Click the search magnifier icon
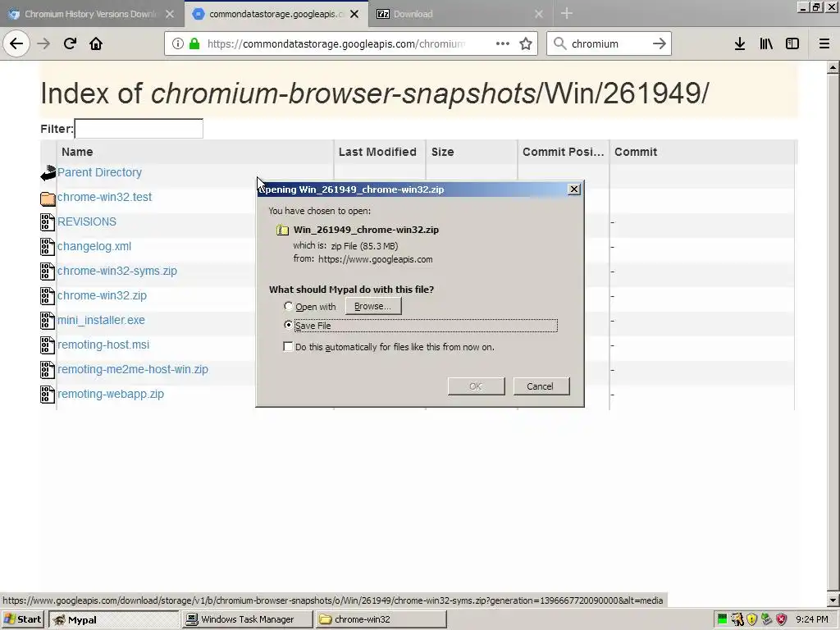Image resolution: width=840 pixels, height=630 pixels. tap(559, 43)
